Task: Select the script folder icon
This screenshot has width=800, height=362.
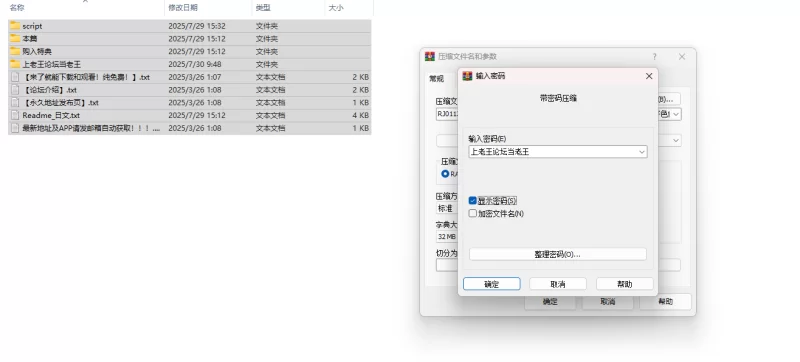Action: [15, 25]
